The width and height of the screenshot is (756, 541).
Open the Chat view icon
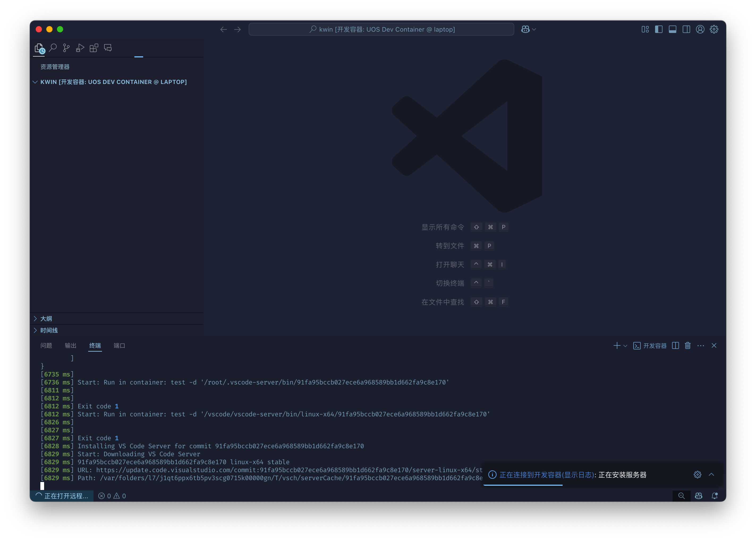[x=108, y=48]
